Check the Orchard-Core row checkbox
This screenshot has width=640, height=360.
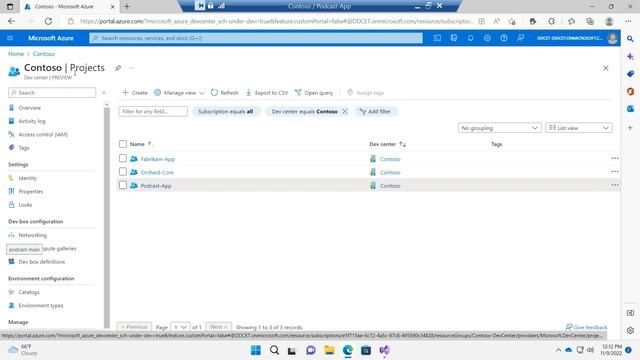point(123,171)
